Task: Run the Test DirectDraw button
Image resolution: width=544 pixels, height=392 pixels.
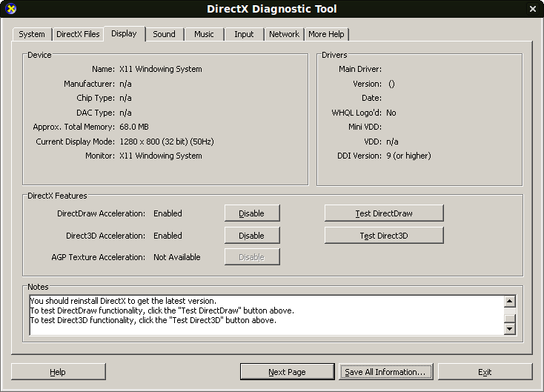Action: pos(384,213)
